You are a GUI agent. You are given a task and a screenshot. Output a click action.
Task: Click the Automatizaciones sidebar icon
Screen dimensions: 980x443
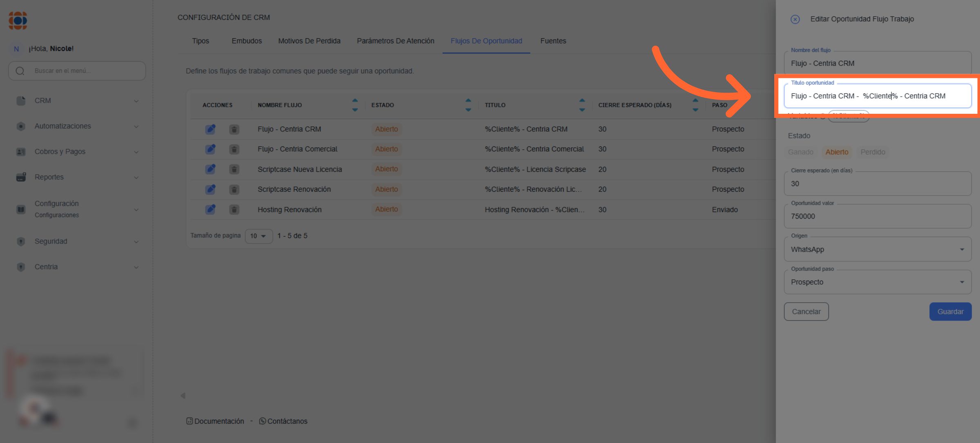(21, 126)
